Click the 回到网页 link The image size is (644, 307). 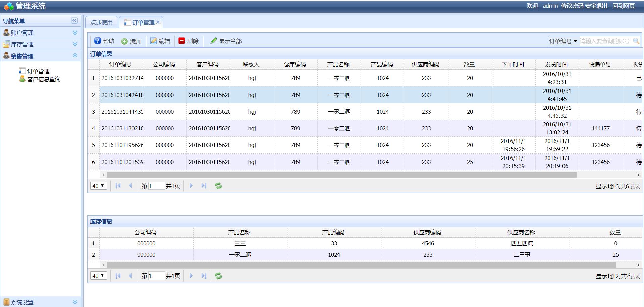624,6
